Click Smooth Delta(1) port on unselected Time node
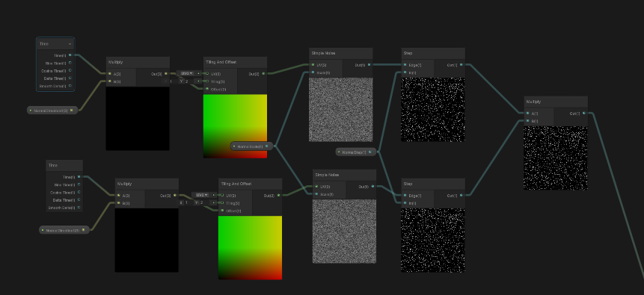 pos(79,208)
